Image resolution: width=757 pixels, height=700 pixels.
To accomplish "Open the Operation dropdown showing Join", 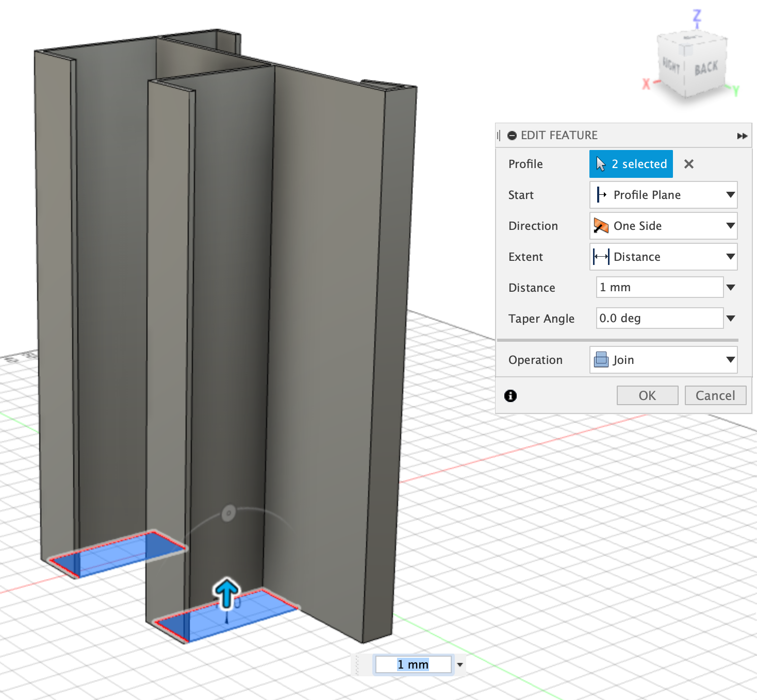I will (663, 360).
